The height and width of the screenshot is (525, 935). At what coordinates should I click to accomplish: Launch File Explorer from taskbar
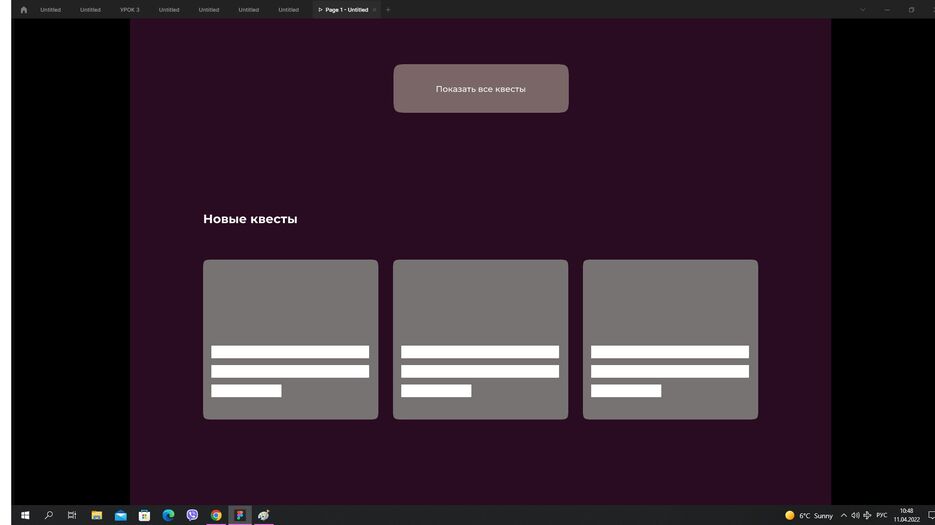click(97, 515)
